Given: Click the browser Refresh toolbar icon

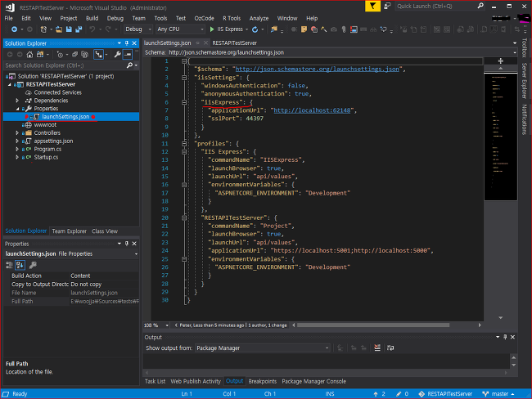Looking at the screenshot, I should tap(255, 29).
